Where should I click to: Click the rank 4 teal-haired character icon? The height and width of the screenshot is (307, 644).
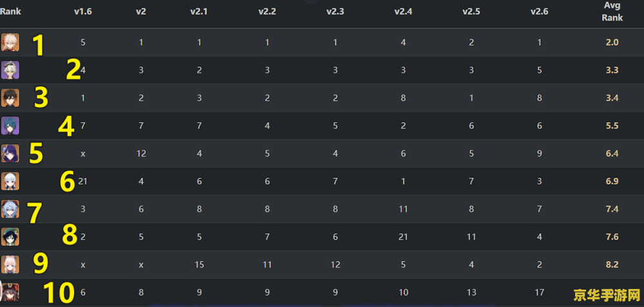pyautogui.click(x=10, y=126)
